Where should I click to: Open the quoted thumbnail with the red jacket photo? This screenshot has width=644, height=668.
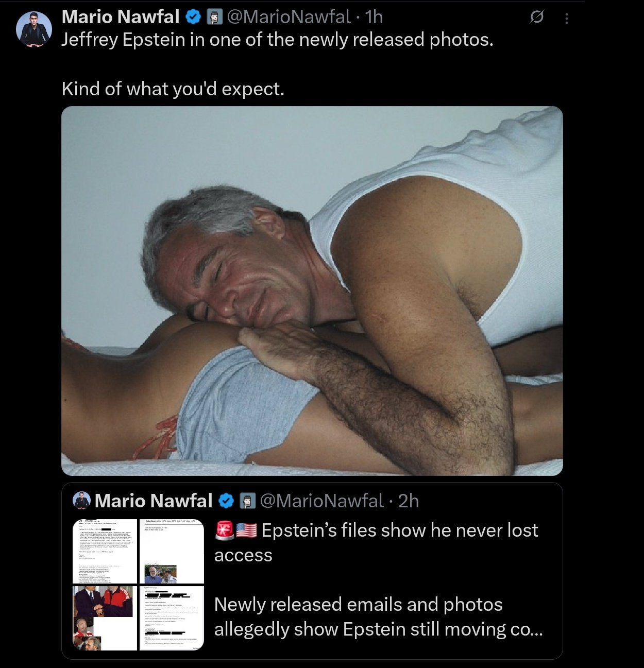[105, 618]
